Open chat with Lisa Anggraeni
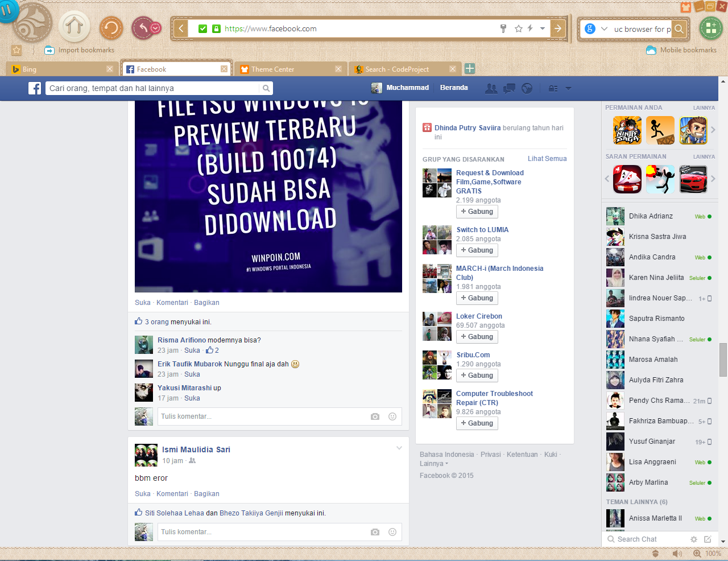The image size is (728, 561). click(x=659, y=462)
